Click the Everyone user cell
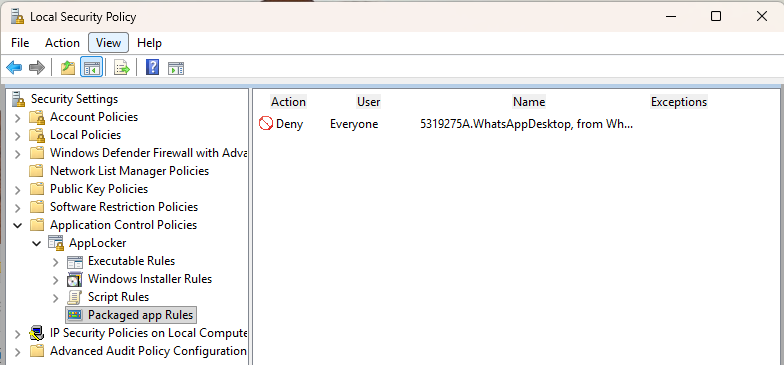This screenshot has width=784, height=365. 354,124
